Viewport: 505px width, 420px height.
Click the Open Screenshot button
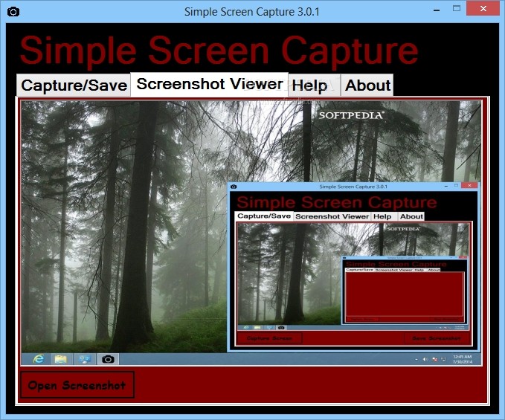77,385
